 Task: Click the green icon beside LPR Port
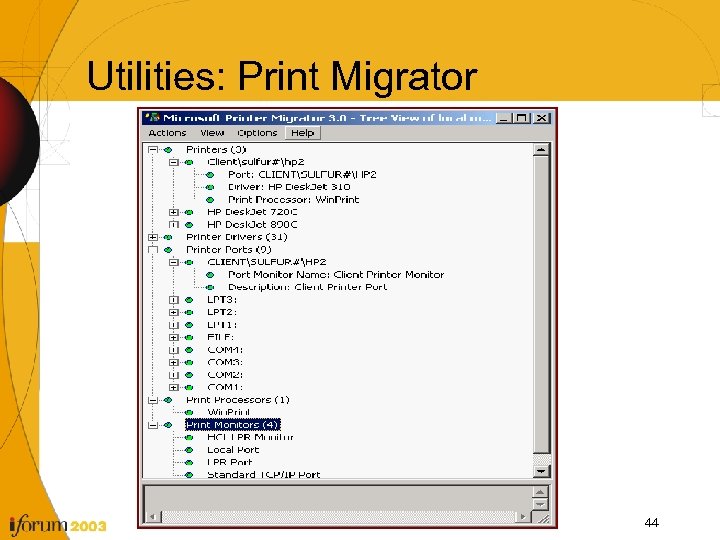pos(189,462)
